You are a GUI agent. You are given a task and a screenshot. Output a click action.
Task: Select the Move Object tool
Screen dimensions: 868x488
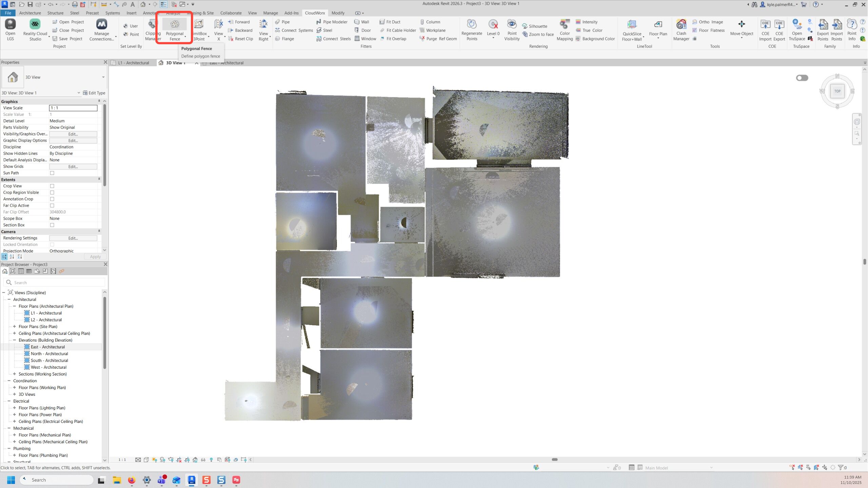[x=742, y=25]
